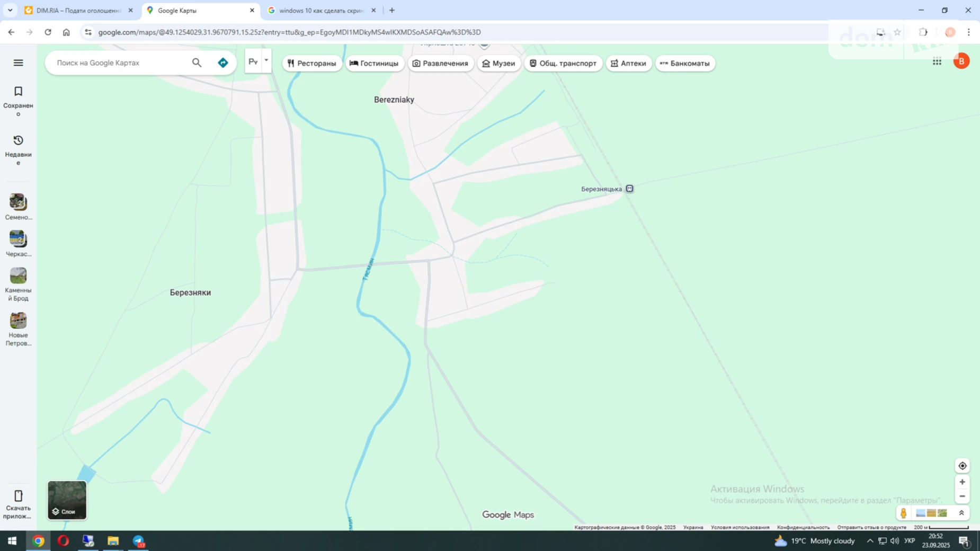The width and height of the screenshot is (980, 551).
Task: Open the Opera browser from taskbar
Action: 63,541
